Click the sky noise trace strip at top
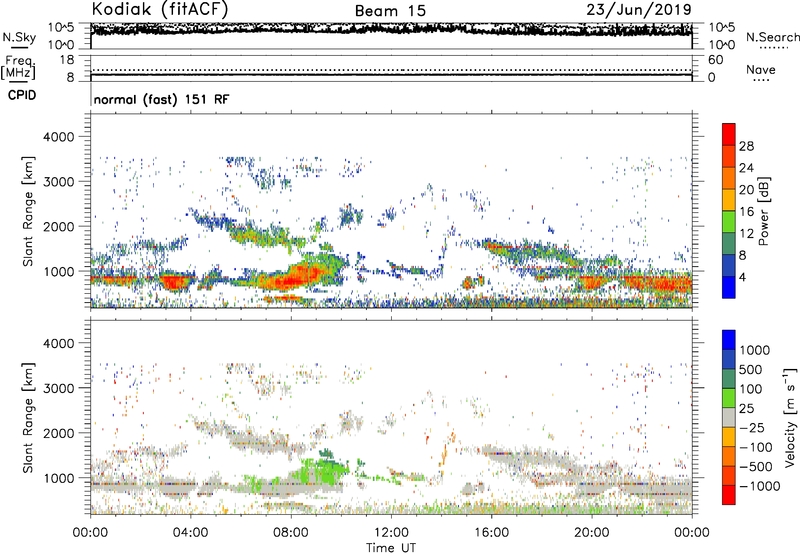Image resolution: width=800 pixels, height=554 pixels. 391,36
